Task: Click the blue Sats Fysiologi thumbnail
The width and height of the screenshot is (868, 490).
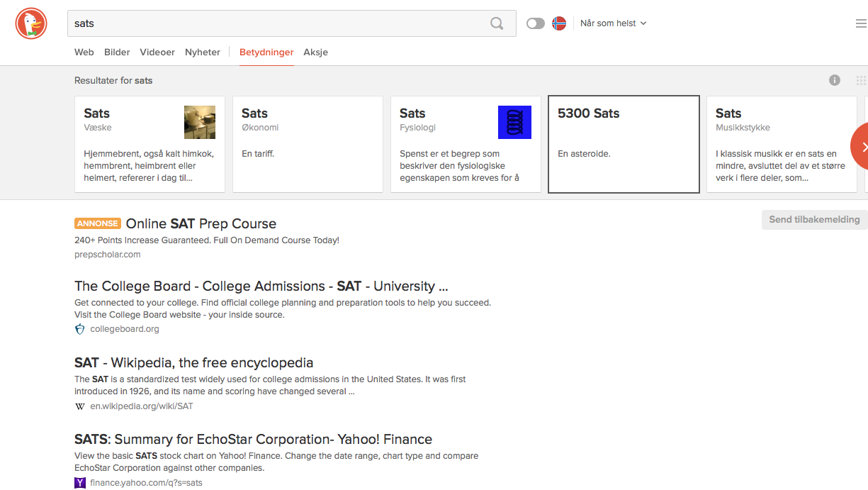Action: [x=514, y=122]
